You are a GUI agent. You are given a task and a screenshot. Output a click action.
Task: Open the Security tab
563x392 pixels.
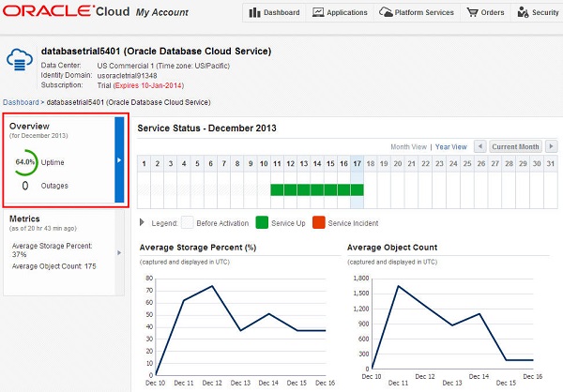tap(538, 12)
